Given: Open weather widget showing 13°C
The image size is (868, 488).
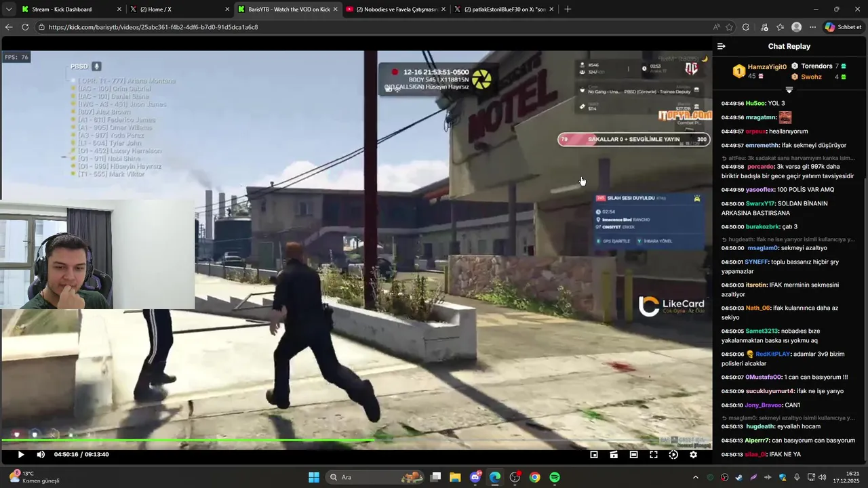Looking at the screenshot, I should 34,477.
